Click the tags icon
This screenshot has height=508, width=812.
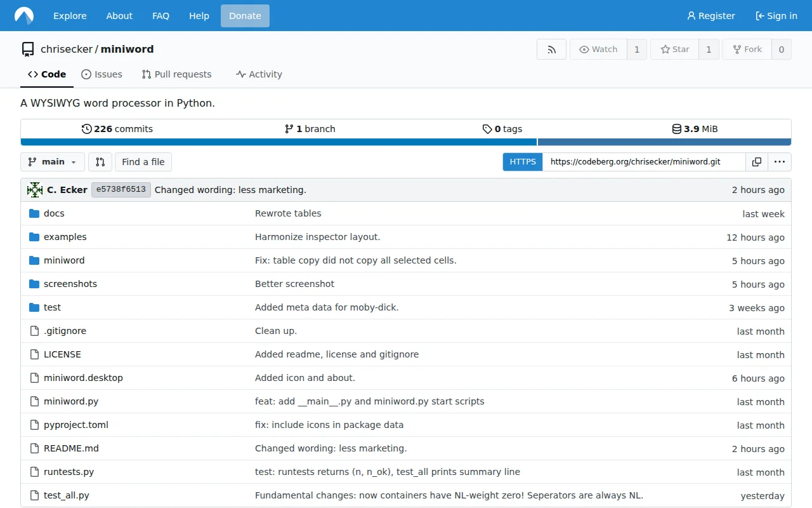tap(487, 129)
